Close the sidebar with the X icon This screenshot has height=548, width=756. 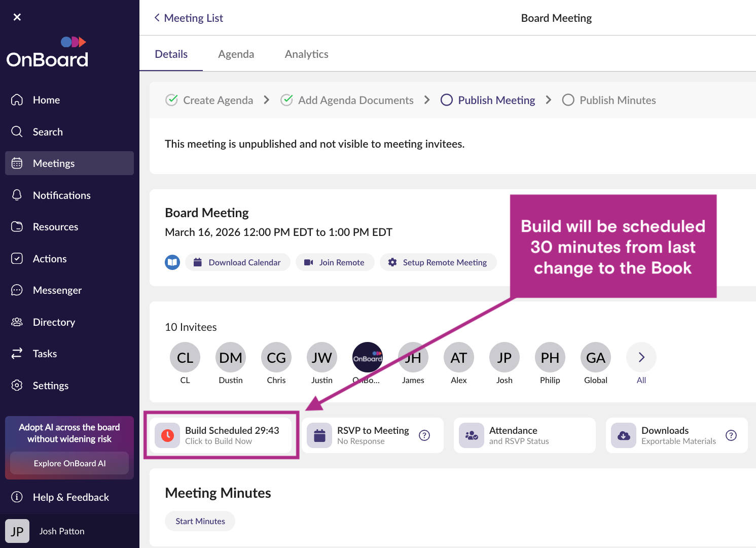[17, 17]
